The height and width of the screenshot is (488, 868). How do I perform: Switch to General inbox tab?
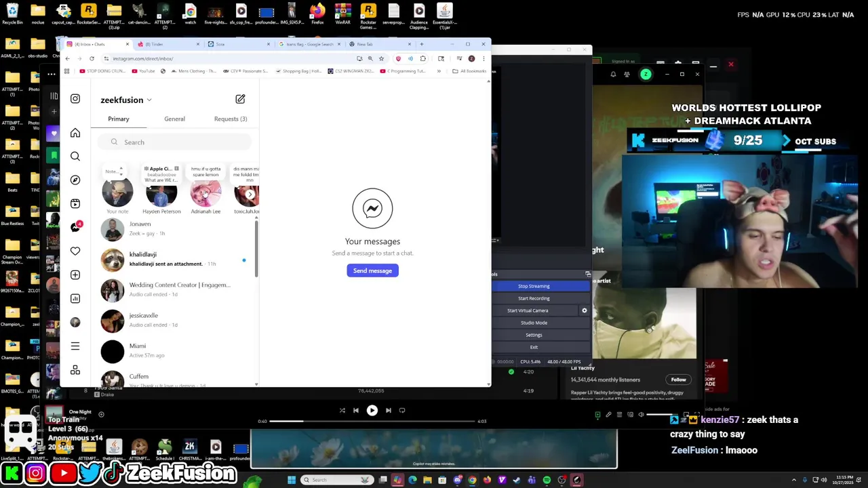point(174,119)
